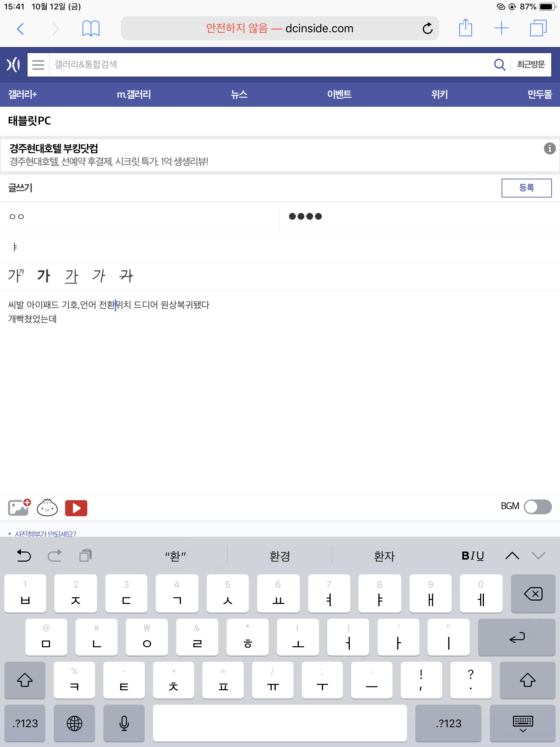Go to the 뉴스 tab

click(239, 94)
